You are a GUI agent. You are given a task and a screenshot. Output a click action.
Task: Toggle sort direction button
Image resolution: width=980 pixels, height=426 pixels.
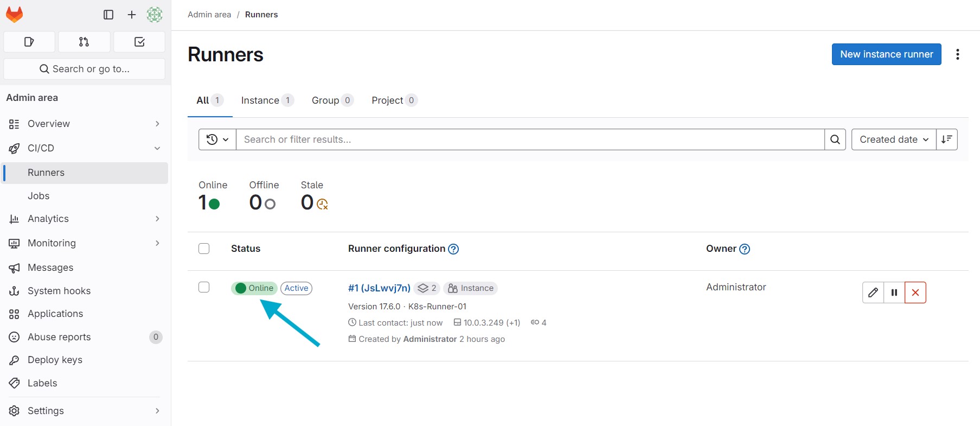(947, 139)
